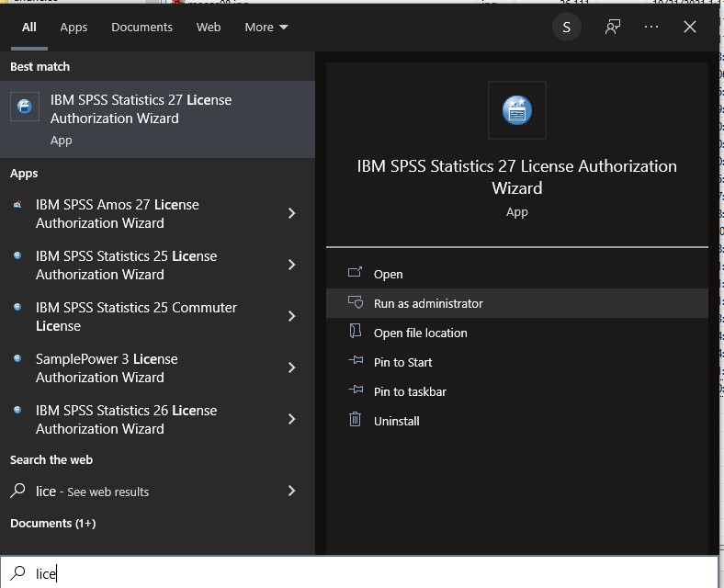Image resolution: width=724 pixels, height=588 pixels.
Task: Expand the lice web results arrow
Action: click(291, 491)
